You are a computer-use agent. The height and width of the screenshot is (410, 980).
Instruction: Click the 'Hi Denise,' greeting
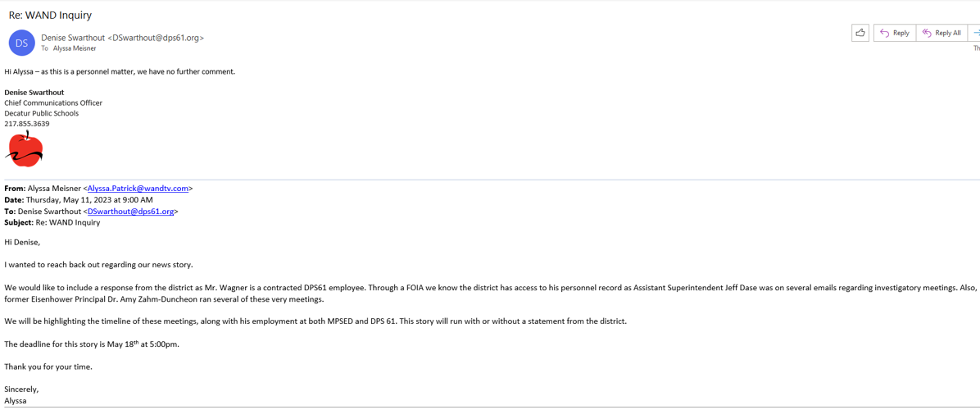click(x=22, y=242)
